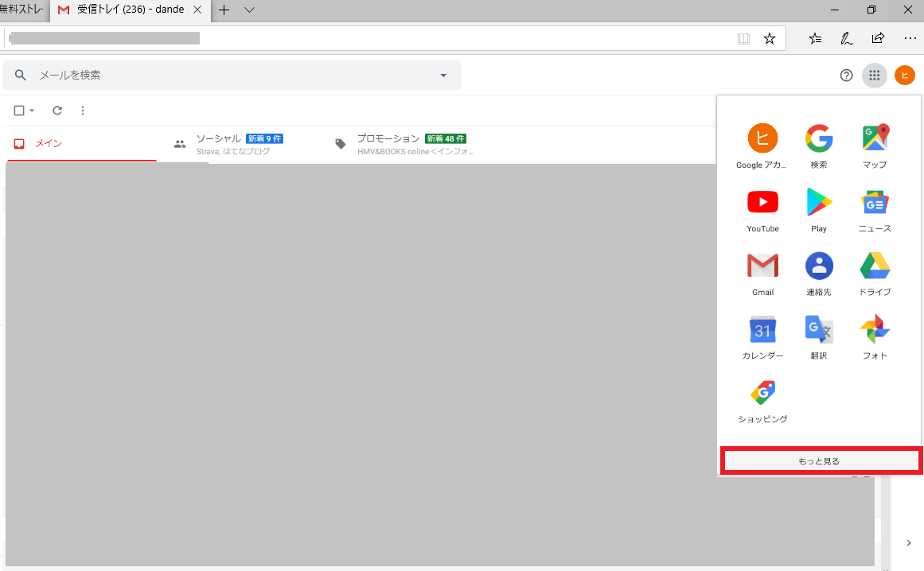Open select-all checkbox dropdown arrow
The width and height of the screenshot is (924, 571).
(x=32, y=111)
